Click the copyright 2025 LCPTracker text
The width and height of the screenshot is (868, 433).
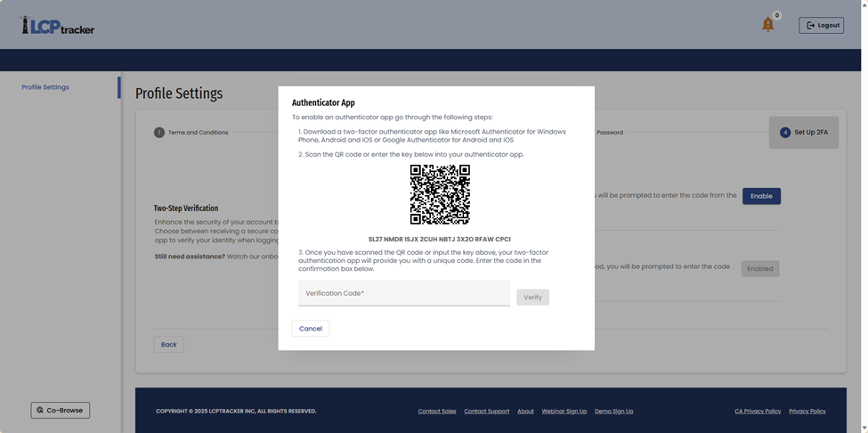click(237, 412)
